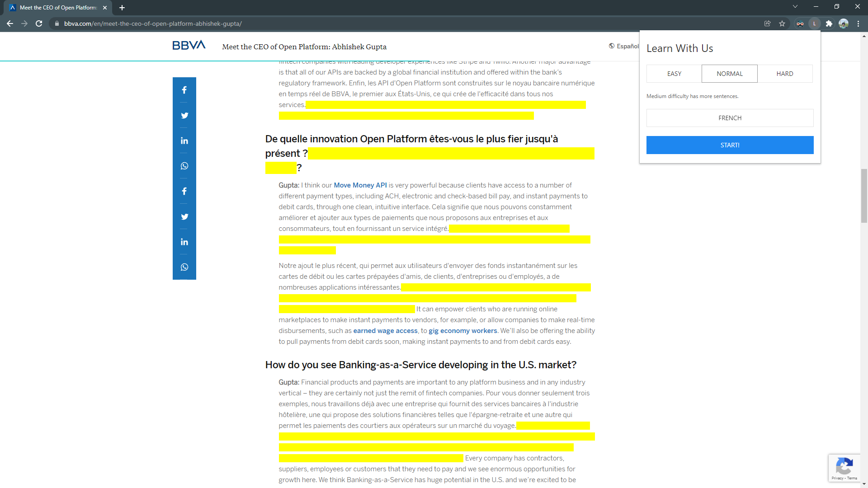
Task: Select NORMAL difficulty
Action: pos(729,74)
